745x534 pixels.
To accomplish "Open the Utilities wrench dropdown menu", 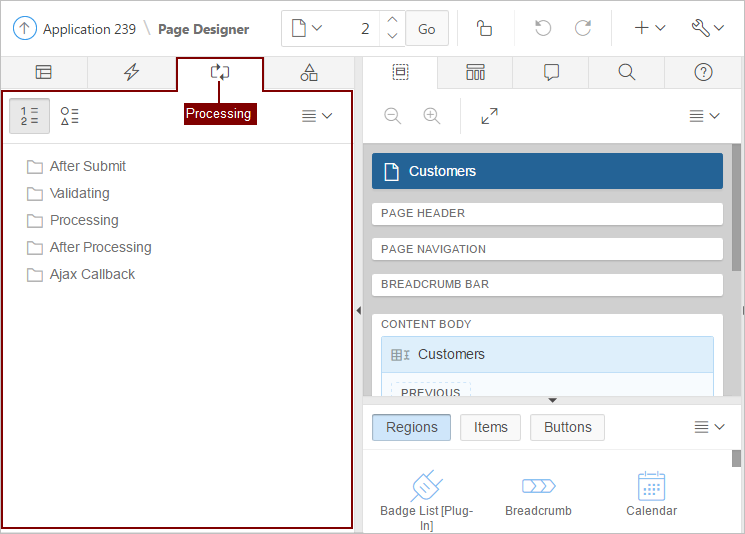I will tap(707, 29).
